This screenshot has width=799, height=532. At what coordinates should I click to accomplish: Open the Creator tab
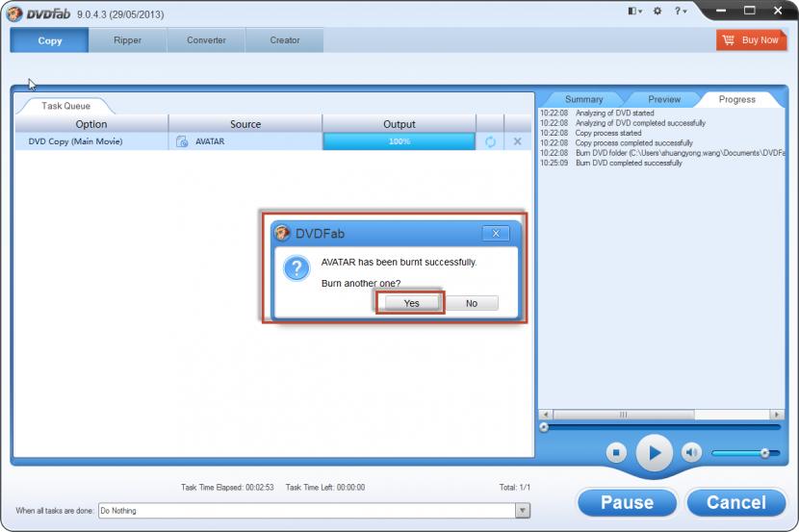pos(284,40)
